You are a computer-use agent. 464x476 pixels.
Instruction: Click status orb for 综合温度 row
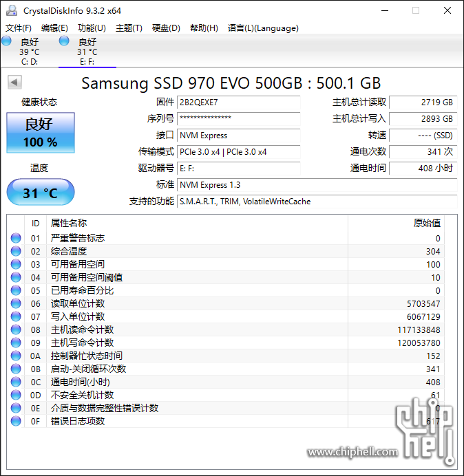(x=16, y=251)
